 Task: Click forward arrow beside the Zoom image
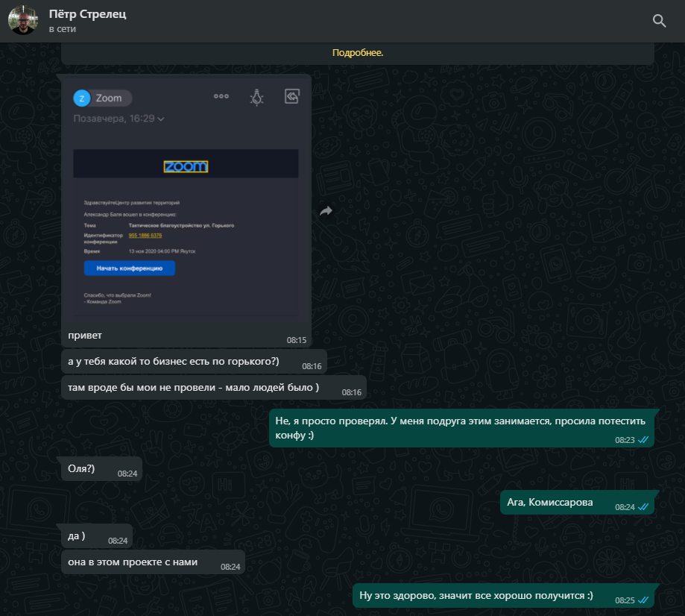(326, 211)
